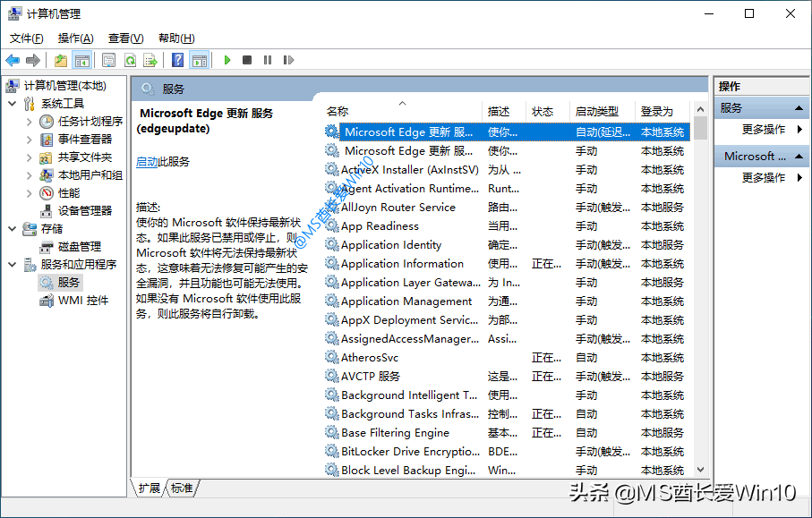This screenshot has width=812, height=518.
Task: Click the Performance monitor icon
Action: [47, 193]
